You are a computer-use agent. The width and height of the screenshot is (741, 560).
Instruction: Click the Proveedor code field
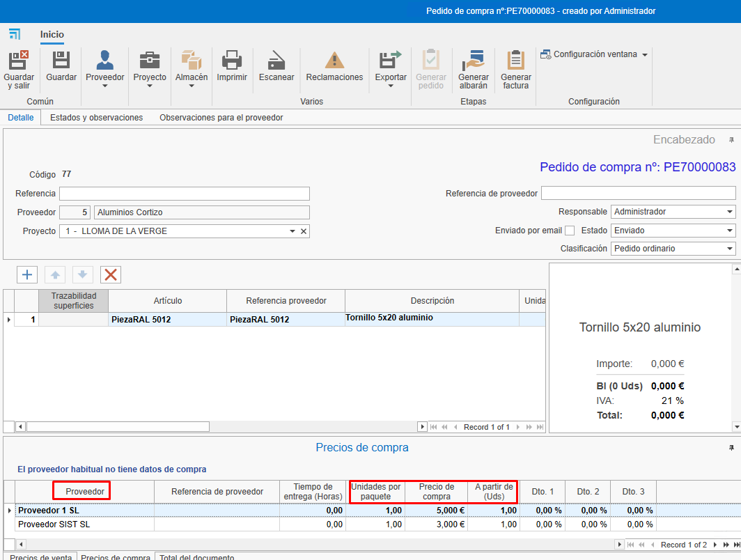(x=75, y=212)
